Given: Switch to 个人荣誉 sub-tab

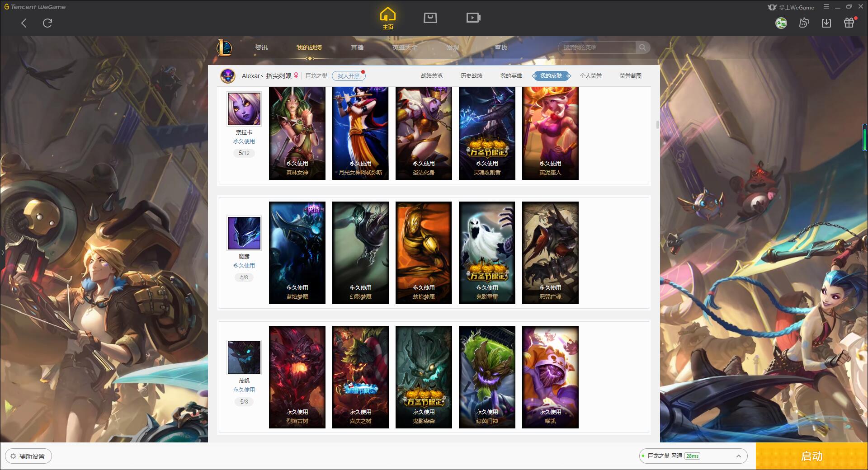Looking at the screenshot, I should (x=591, y=76).
